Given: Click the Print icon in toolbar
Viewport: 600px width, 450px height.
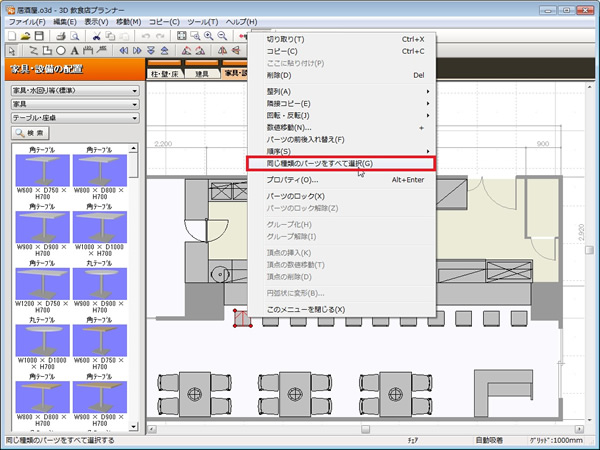Looking at the screenshot, I should tap(60, 35).
